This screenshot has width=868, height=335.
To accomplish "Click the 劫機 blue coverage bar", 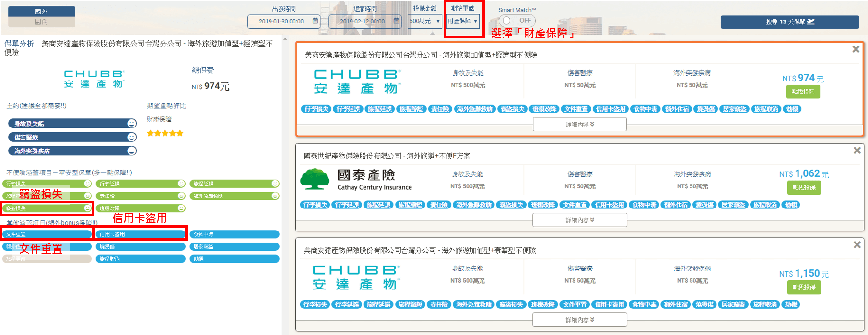I will 235,259.
